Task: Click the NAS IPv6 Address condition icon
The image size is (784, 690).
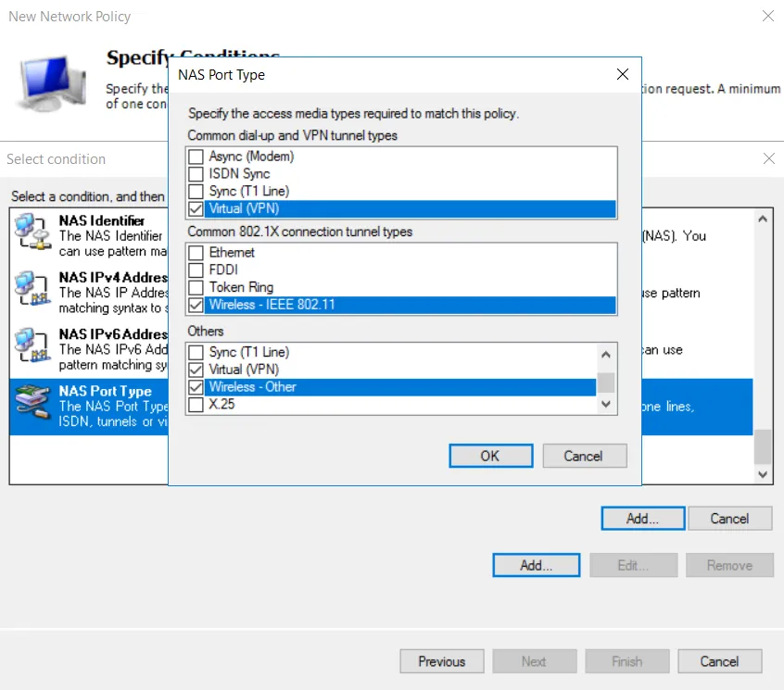Action: 33,346
